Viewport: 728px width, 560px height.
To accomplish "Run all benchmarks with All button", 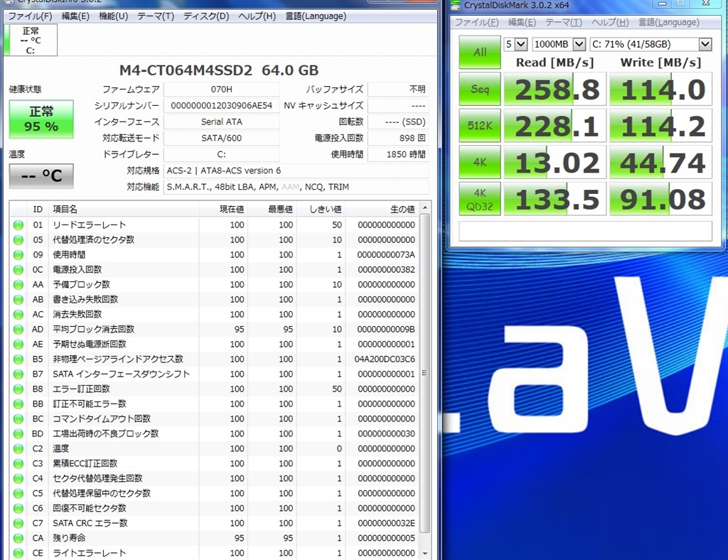I will pos(480,52).
